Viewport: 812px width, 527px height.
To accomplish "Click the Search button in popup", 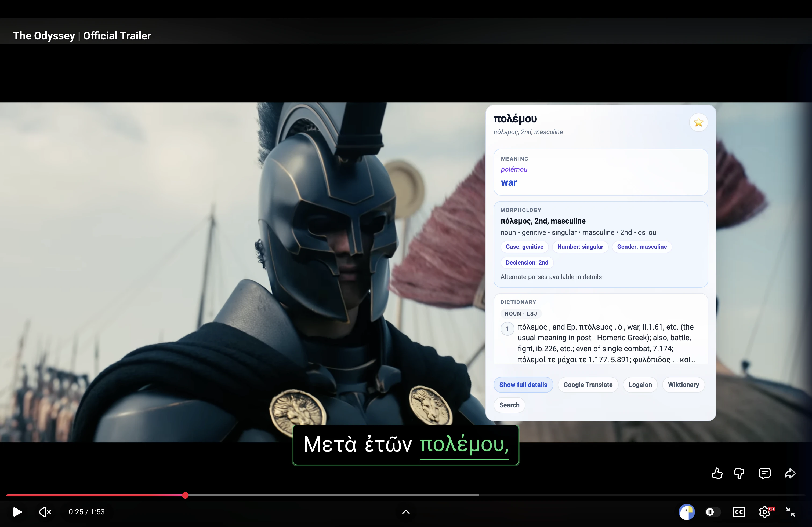I will click(509, 405).
